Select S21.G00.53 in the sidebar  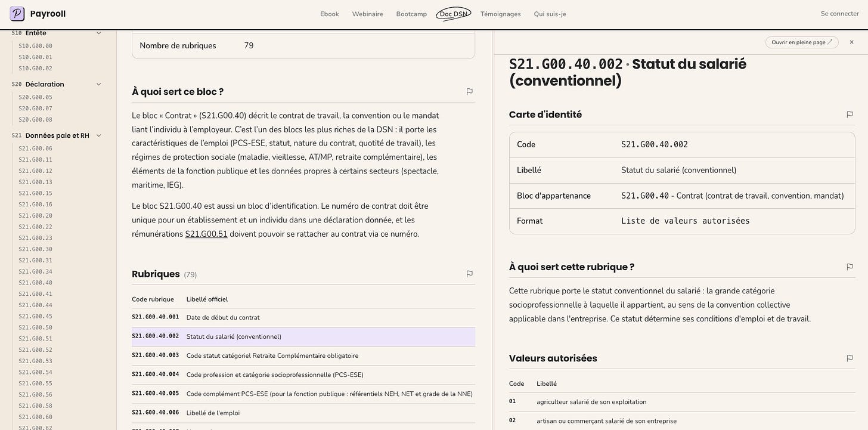[35, 361]
